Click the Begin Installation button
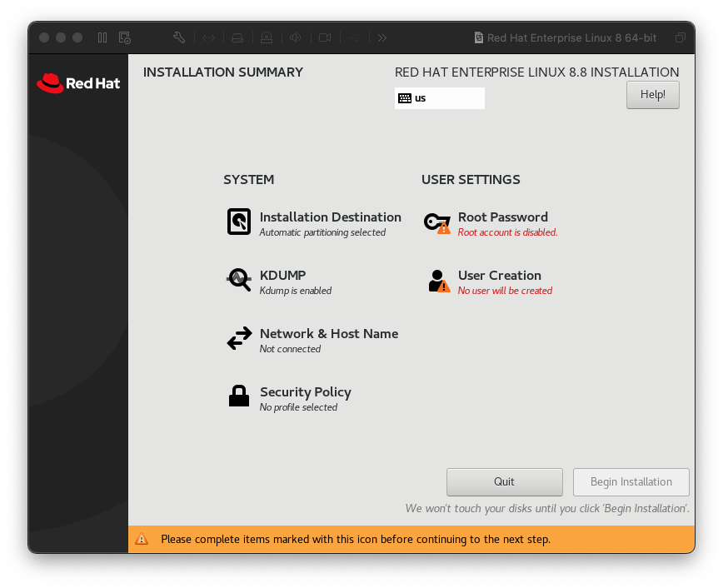Viewport: 723px width, 588px height. tap(631, 482)
